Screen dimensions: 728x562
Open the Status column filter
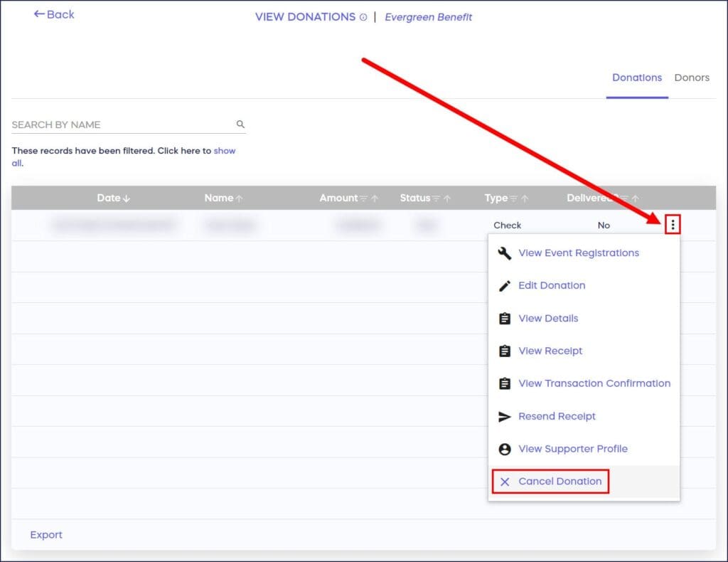tap(436, 198)
